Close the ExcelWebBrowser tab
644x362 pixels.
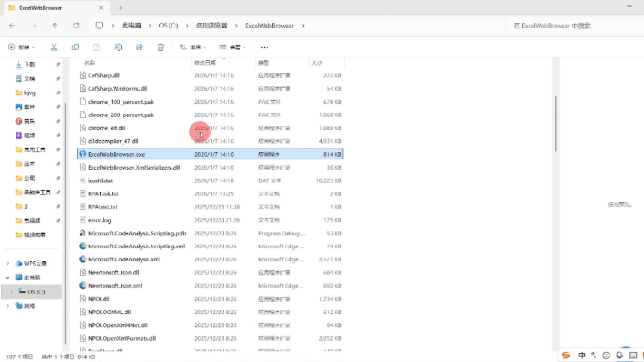(x=101, y=8)
